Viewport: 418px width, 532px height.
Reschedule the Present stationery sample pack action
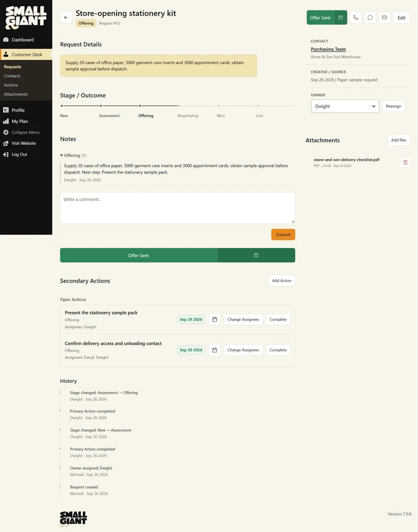[215, 319]
